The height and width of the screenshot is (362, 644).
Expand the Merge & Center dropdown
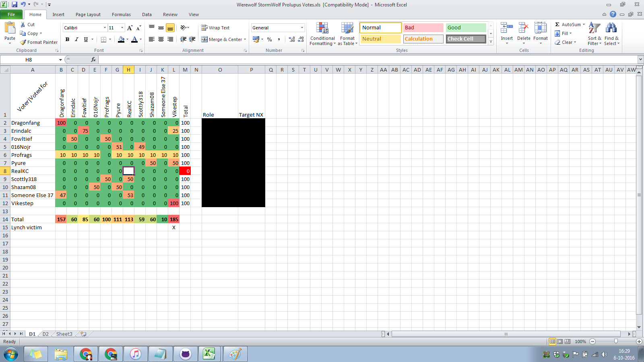[x=245, y=39]
